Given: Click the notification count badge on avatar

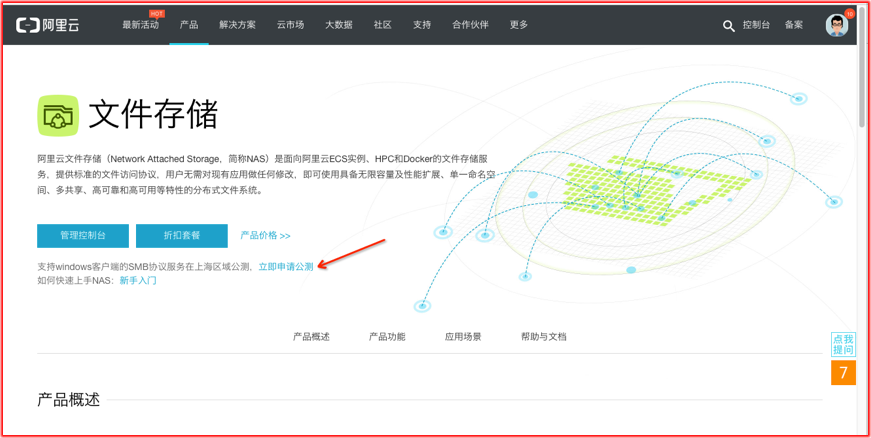Looking at the screenshot, I should [x=849, y=13].
